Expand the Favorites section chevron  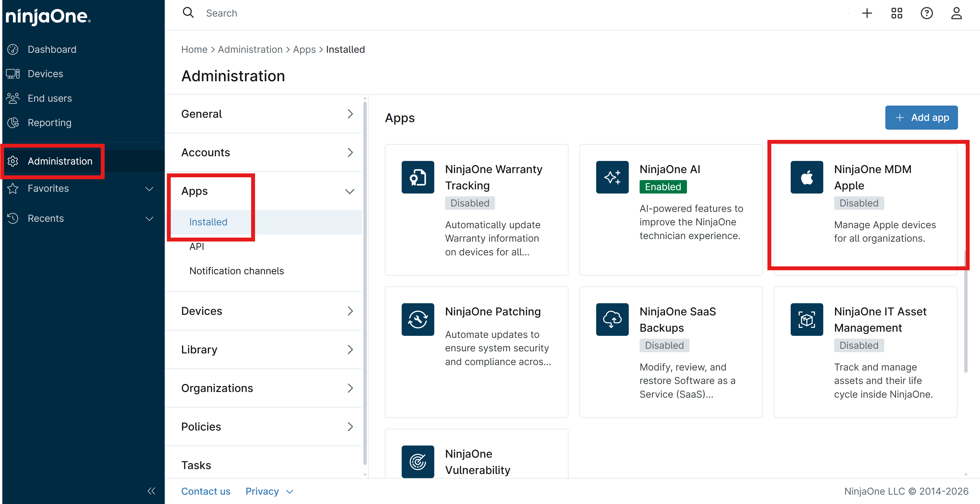click(149, 188)
